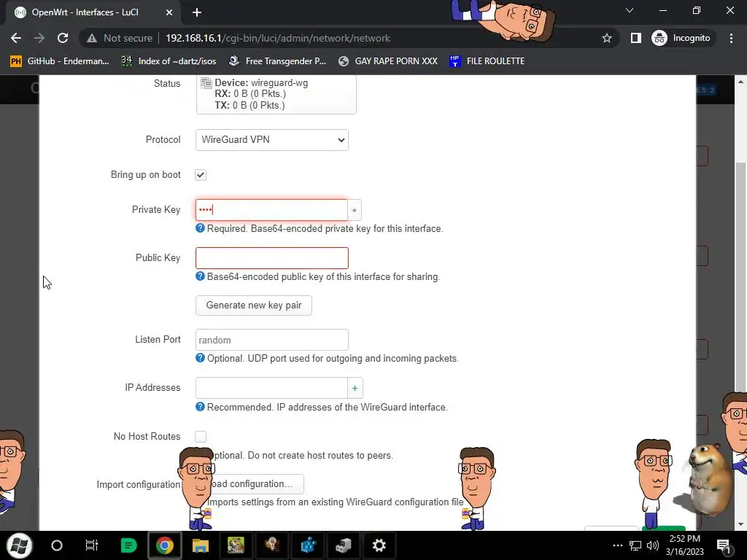Image resolution: width=747 pixels, height=560 pixels.
Task: Open the Settings gear in the taskbar
Action: [x=379, y=545]
